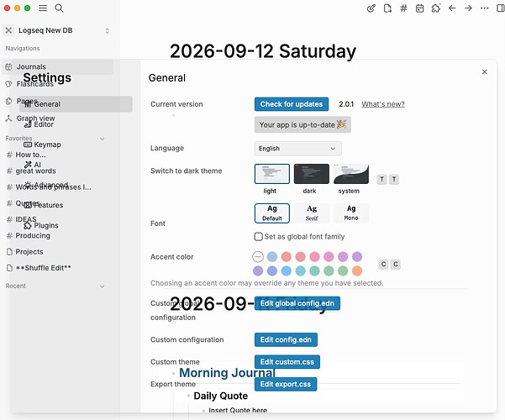505x420 pixels.
Task: Click Edit config.edn button
Action: pos(286,340)
